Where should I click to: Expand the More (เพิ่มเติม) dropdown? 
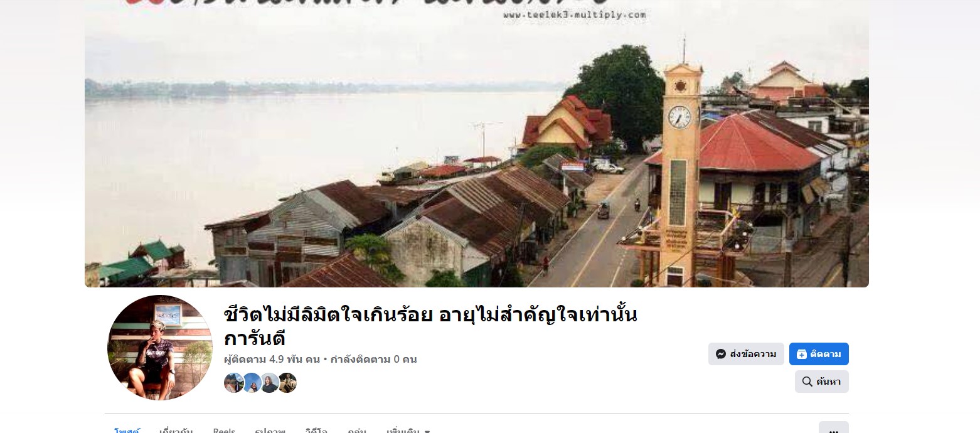[x=408, y=430]
